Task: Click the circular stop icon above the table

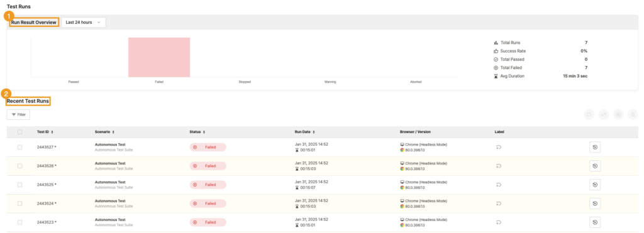Action: point(618,115)
